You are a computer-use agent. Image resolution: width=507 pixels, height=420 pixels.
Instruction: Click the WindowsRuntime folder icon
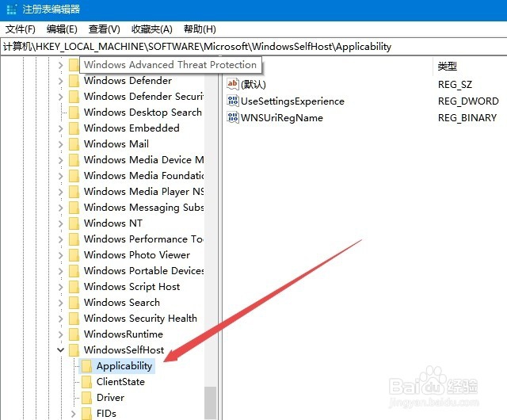coord(74,334)
